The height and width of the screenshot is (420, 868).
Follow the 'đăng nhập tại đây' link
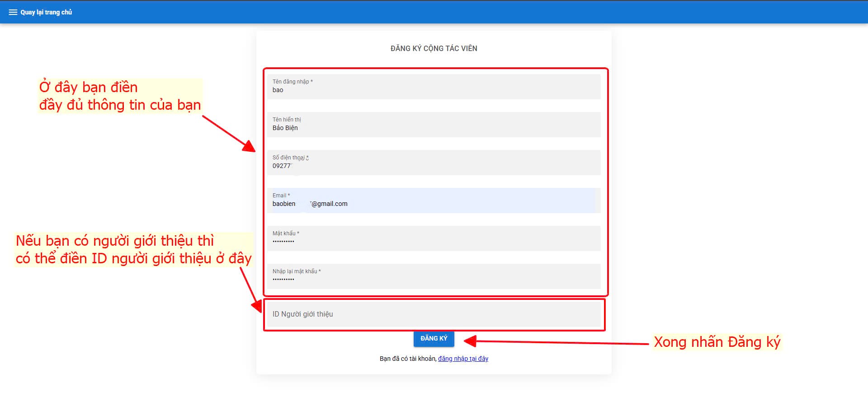(x=463, y=359)
